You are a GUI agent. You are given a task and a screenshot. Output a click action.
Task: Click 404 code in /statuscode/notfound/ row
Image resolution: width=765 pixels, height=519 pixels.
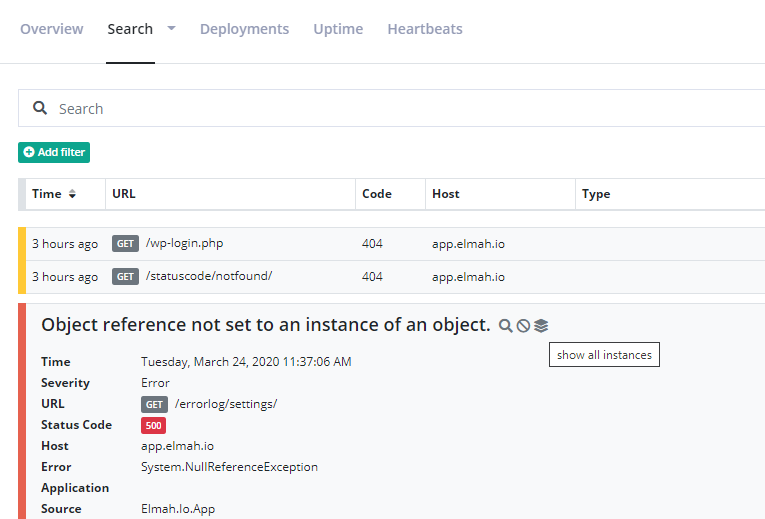(372, 277)
